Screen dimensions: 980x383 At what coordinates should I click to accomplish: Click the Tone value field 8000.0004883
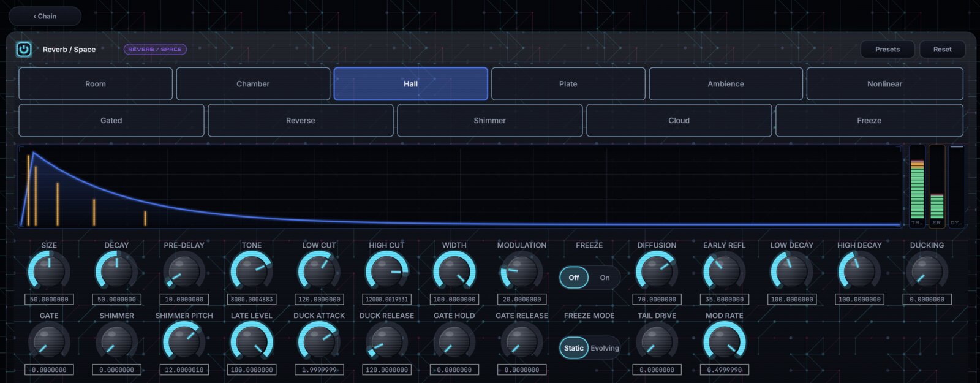pyautogui.click(x=252, y=300)
